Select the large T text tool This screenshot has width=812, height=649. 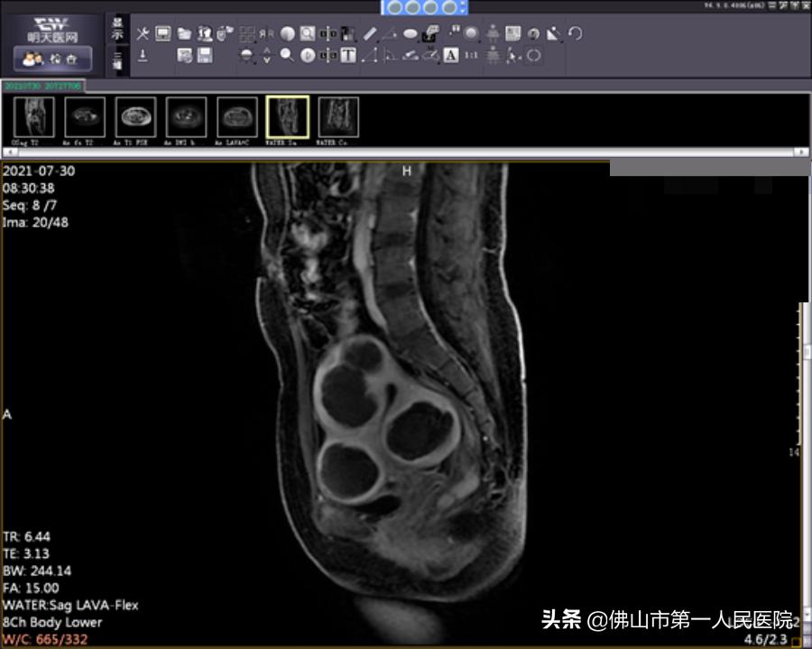pyautogui.click(x=348, y=55)
